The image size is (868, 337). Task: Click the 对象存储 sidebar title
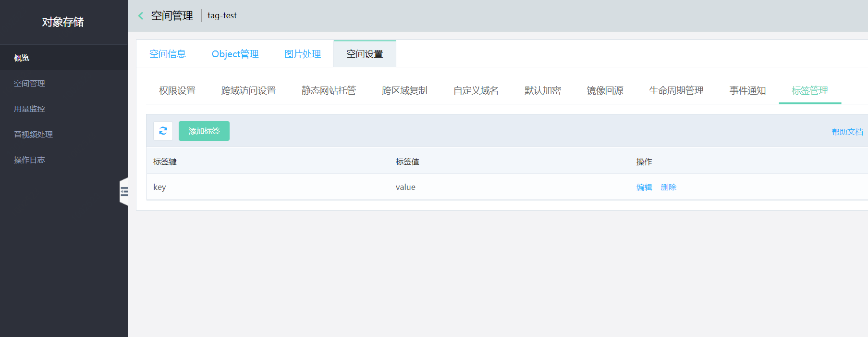(63, 22)
